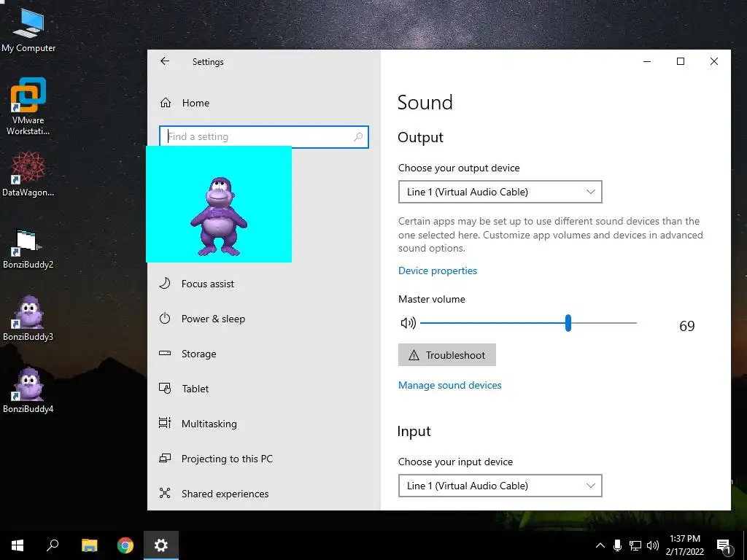Click the master volume slider thumb
The height and width of the screenshot is (560, 747).
pyautogui.click(x=568, y=323)
